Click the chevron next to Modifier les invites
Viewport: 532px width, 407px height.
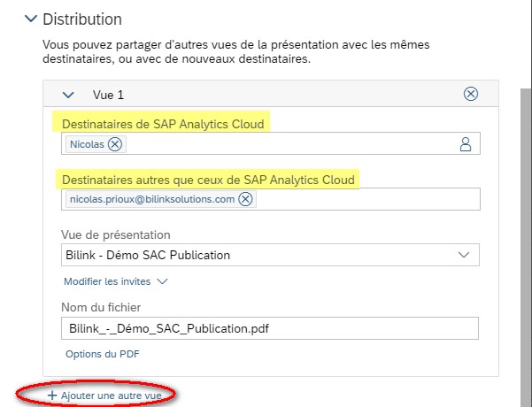point(162,281)
